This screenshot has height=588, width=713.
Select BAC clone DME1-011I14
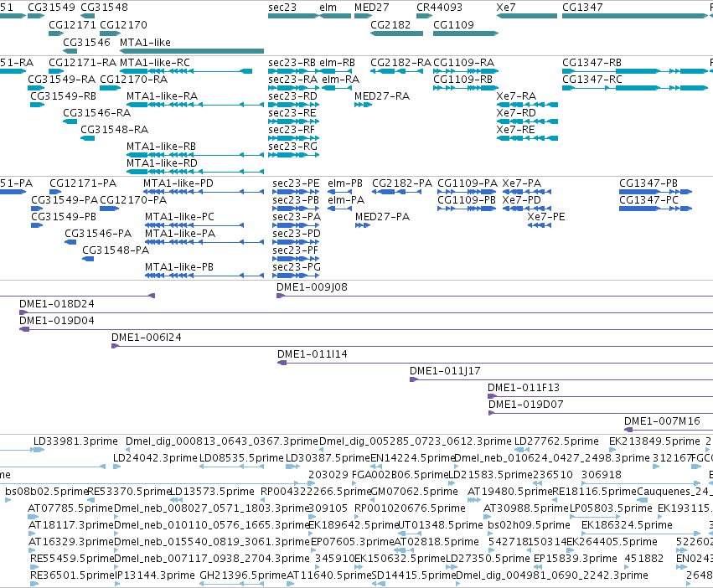(495, 363)
